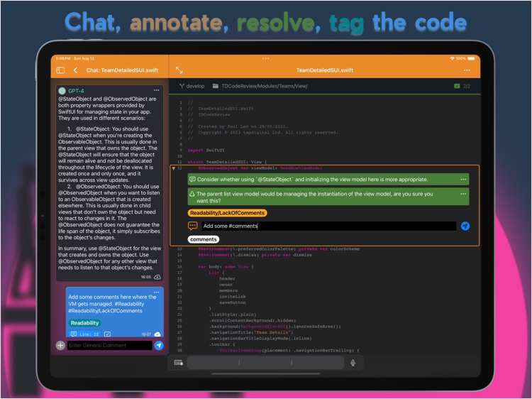This screenshot has width=532, height=399.
Task: Click the cloud check icon on blue message
Action: (x=157, y=334)
